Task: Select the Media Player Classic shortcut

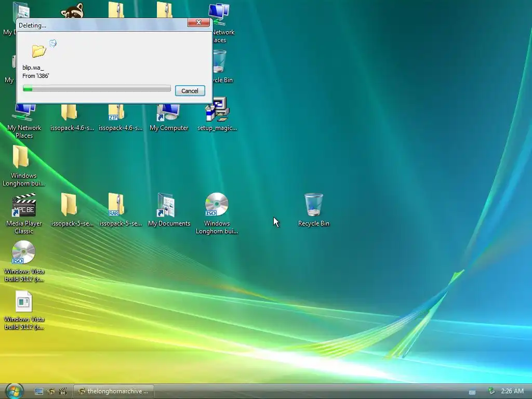Action: [x=24, y=214]
